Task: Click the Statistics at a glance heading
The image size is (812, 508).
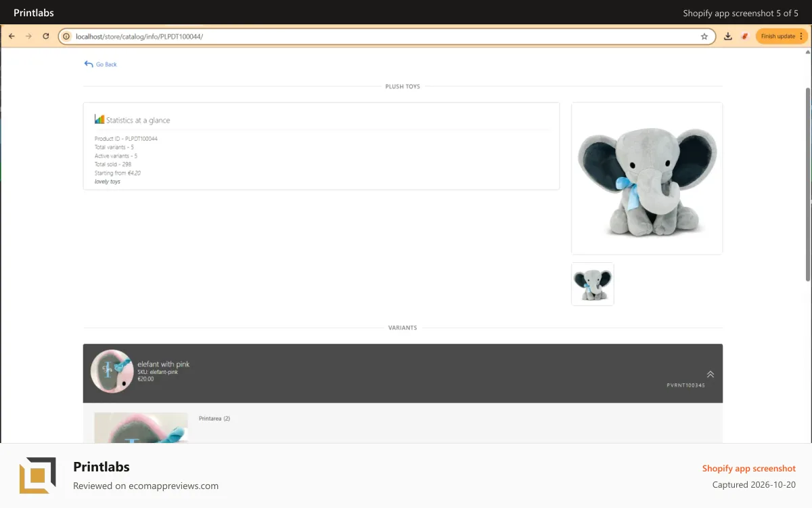Action: pyautogui.click(x=138, y=121)
